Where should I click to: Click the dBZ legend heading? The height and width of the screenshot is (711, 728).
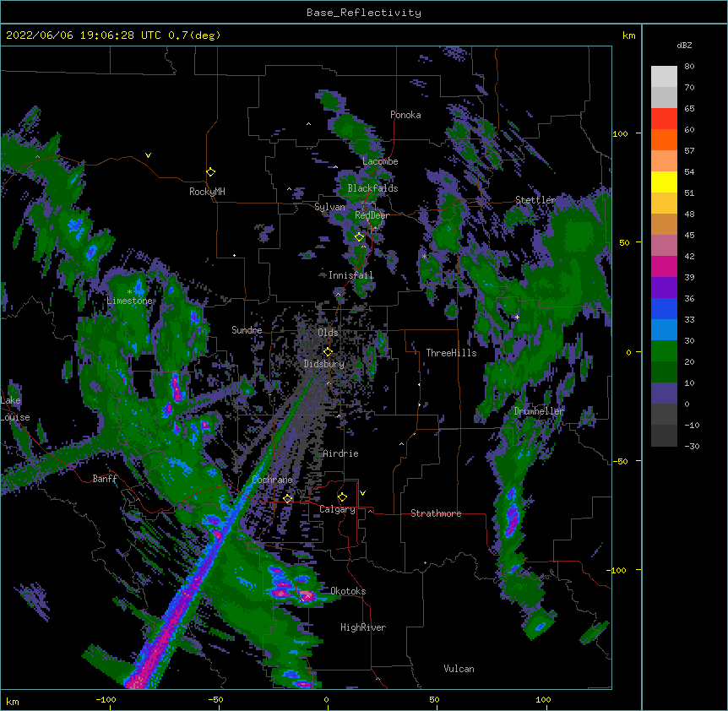pos(684,46)
